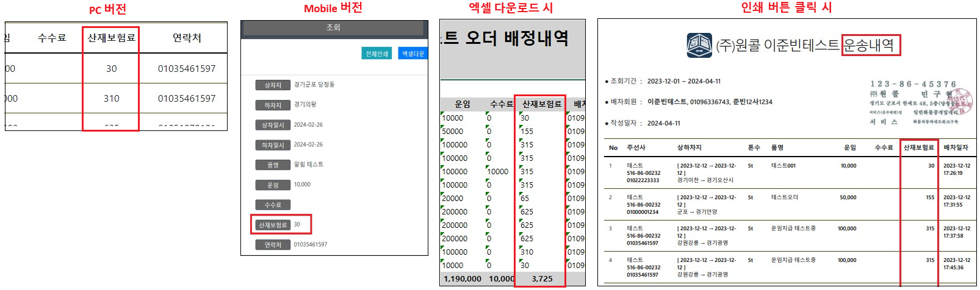Click the 상차일시 label in mobile view
Image resolution: width=980 pixels, height=290 pixels.
click(272, 125)
